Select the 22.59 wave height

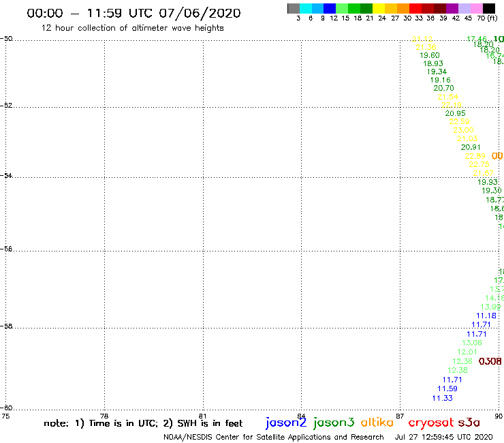click(459, 121)
